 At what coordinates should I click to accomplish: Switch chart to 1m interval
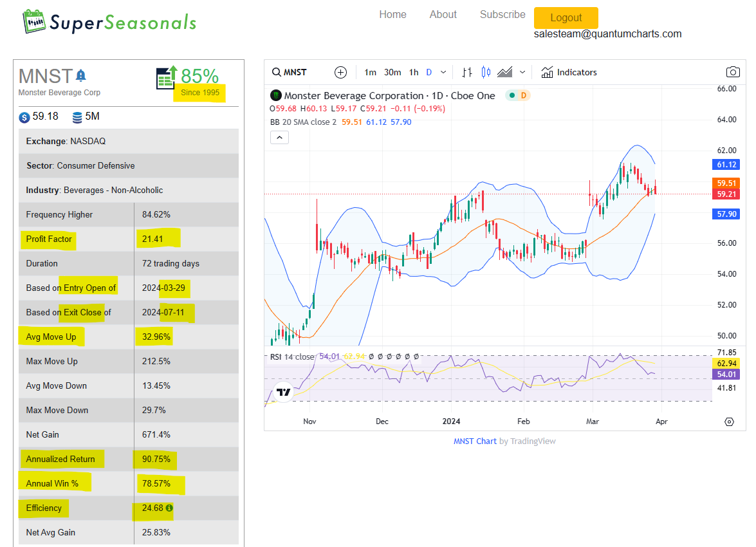[x=371, y=72]
